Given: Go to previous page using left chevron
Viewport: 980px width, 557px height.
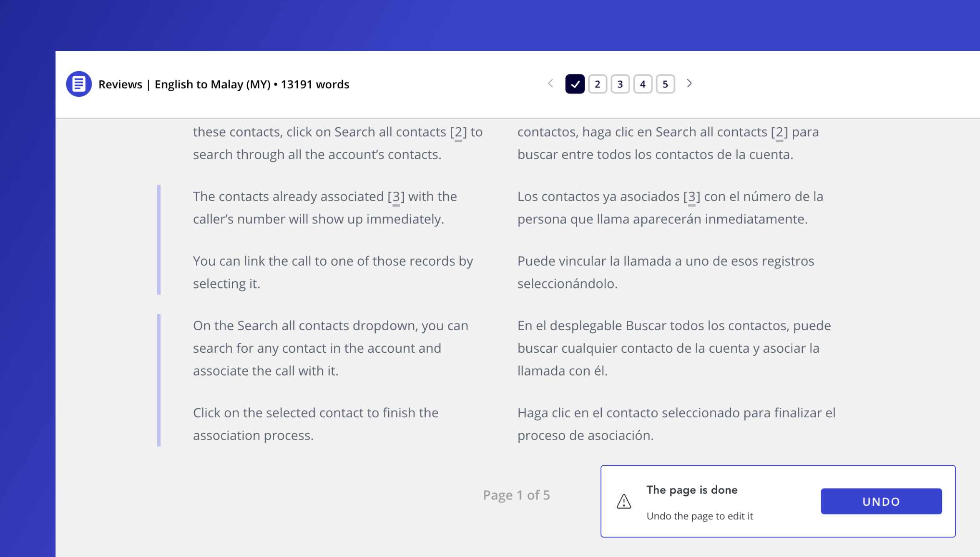Looking at the screenshot, I should click(550, 84).
